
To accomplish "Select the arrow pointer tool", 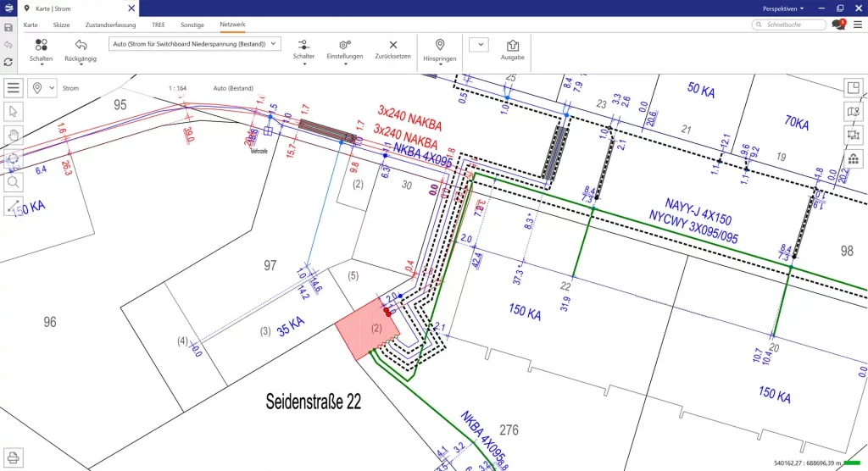I will tap(14, 111).
